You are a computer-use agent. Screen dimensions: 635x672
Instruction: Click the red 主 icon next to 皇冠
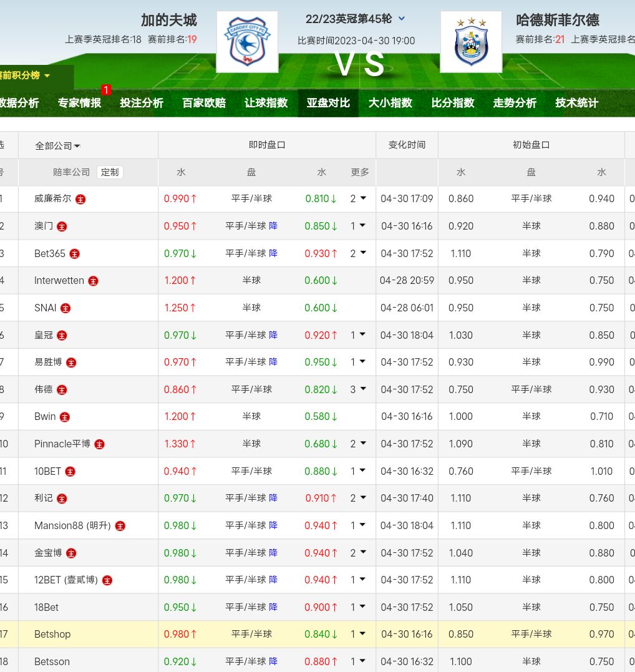point(62,335)
